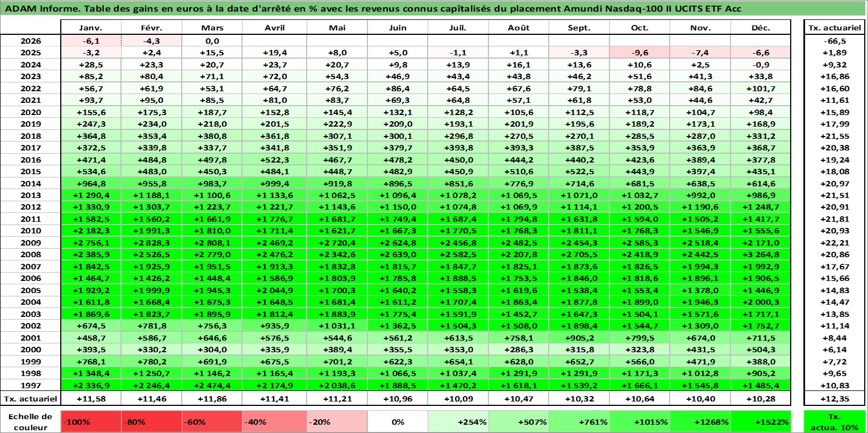This screenshot has height=433, width=868.
Task: Select the 2009 Févr. cell showing +2 828,3
Action: click(151, 243)
